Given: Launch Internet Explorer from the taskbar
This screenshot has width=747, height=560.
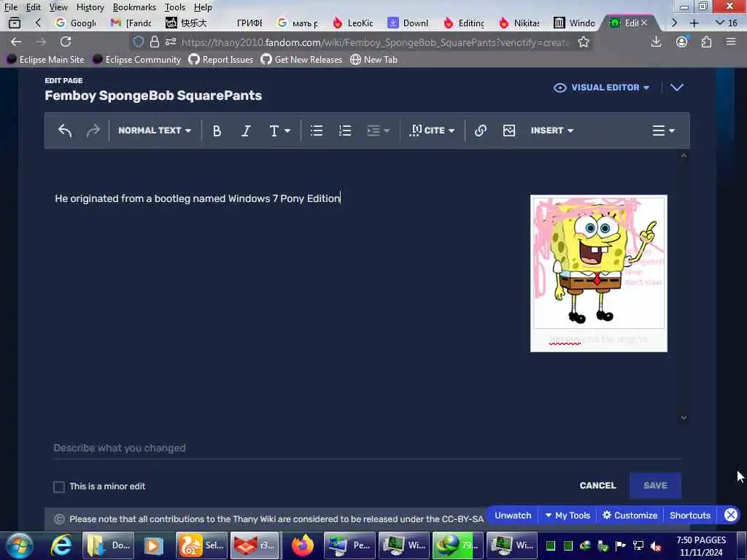Looking at the screenshot, I should (61, 545).
